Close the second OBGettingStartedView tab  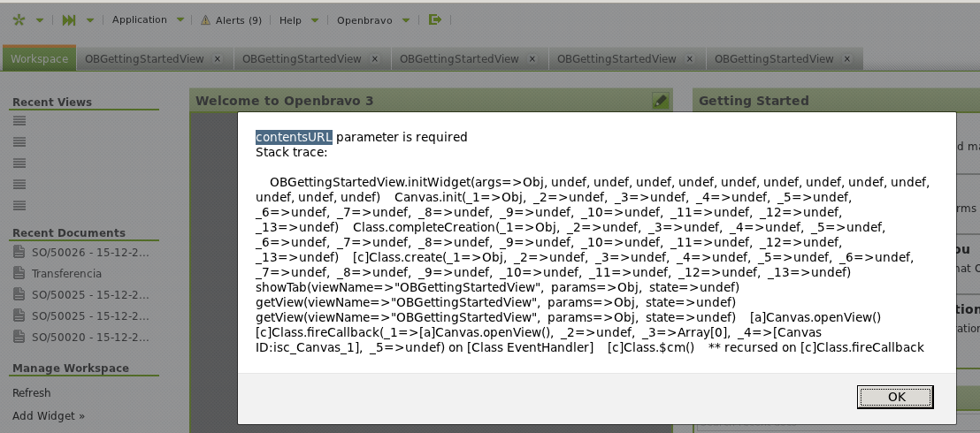pyautogui.click(x=375, y=58)
